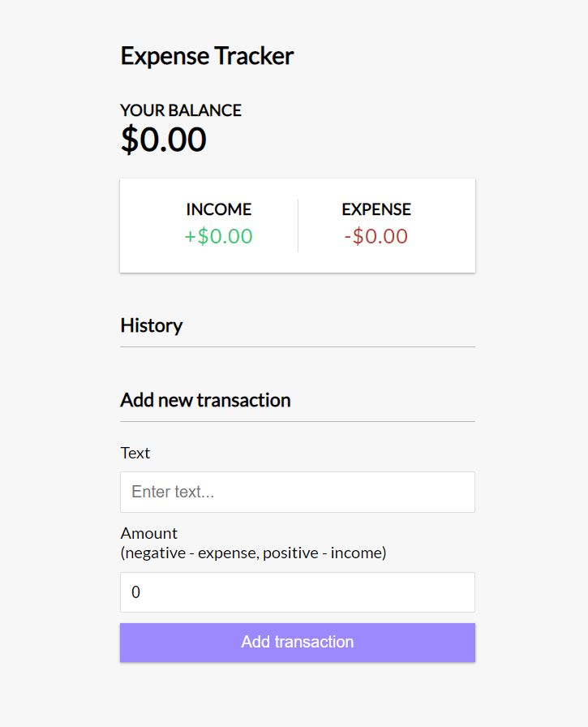
Task: Select the YOUR BALANCE label
Action: (181, 110)
